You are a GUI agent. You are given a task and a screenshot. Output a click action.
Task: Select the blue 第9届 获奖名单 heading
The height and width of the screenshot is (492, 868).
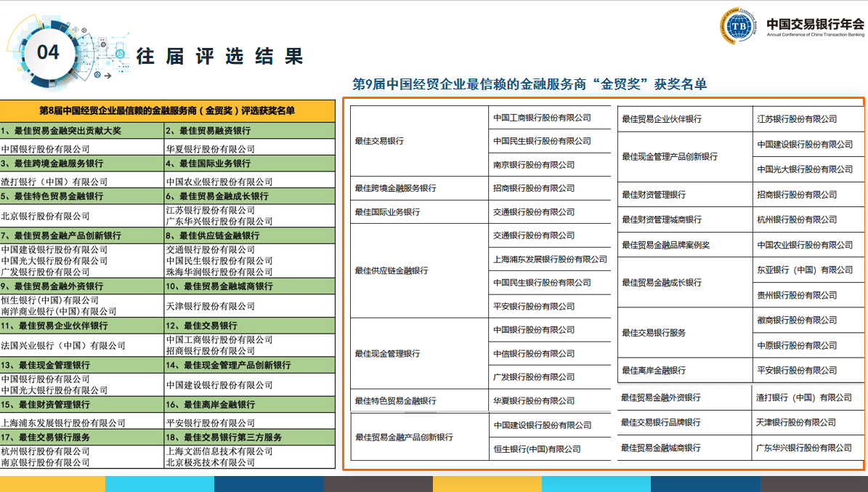click(529, 84)
